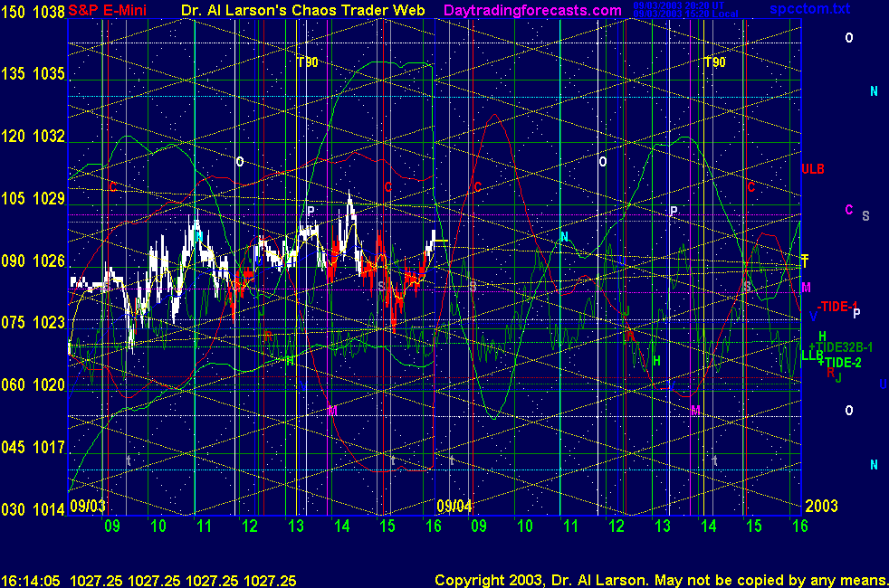Click the green "LLB" band label
This screenshot has width=889, height=588.
tap(812, 356)
